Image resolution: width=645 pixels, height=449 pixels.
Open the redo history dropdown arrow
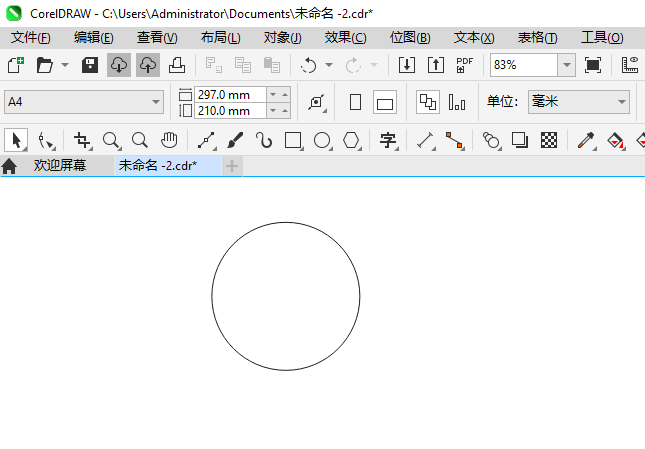(374, 65)
